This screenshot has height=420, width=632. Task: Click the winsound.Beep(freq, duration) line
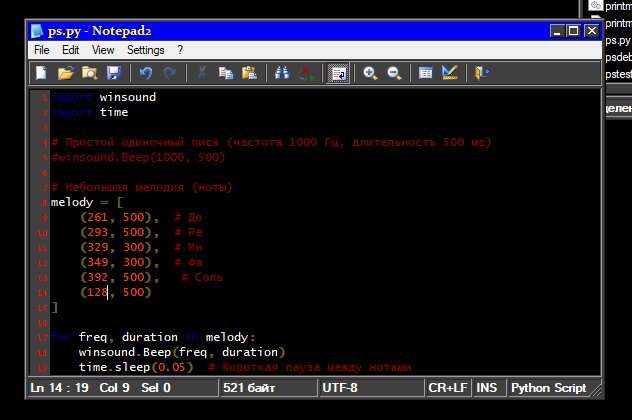tap(182, 352)
